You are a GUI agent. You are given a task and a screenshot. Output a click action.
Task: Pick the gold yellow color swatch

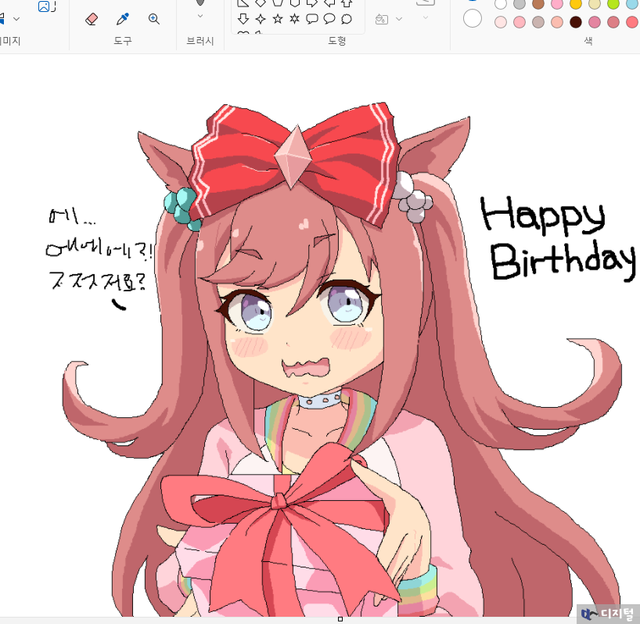(x=576, y=4)
